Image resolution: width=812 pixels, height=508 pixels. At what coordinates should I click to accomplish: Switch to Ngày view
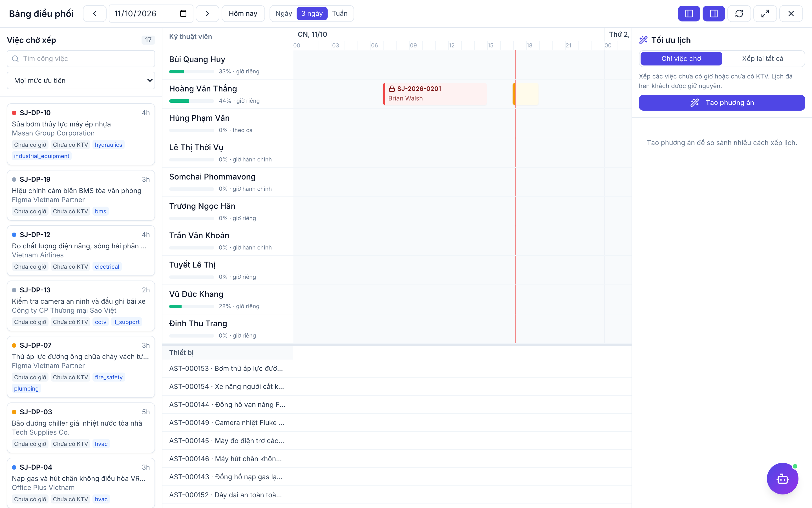[x=284, y=14]
